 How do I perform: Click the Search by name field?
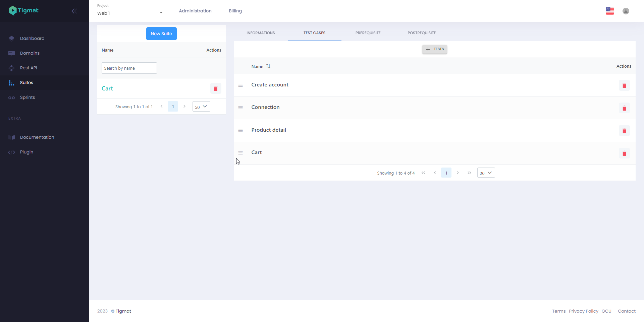coord(129,68)
